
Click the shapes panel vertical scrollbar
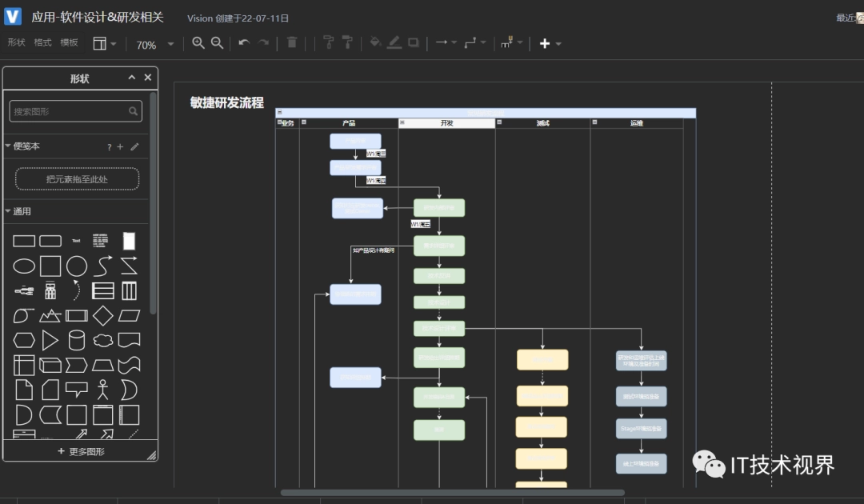153,204
